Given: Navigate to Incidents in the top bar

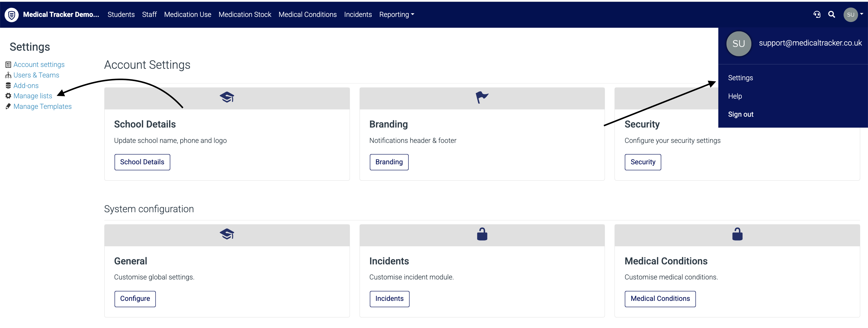Looking at the screenshot, I should (x=358, y=14).
